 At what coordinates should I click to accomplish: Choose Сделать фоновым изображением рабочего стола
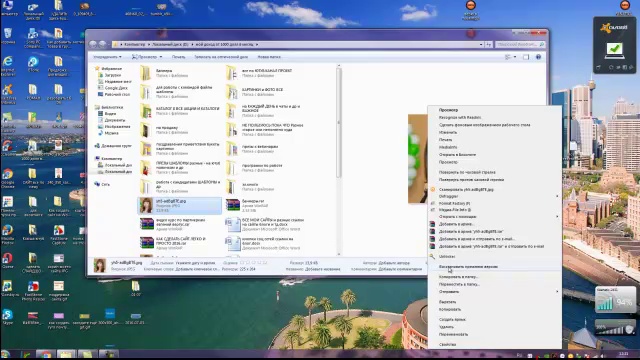pyautogui.click(x=484, y=125)
